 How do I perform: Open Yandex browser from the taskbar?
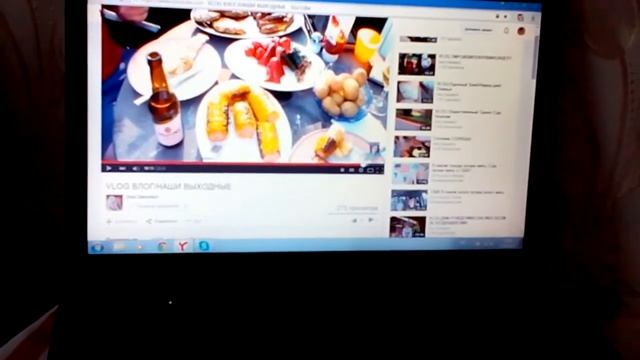pos(183,246)
